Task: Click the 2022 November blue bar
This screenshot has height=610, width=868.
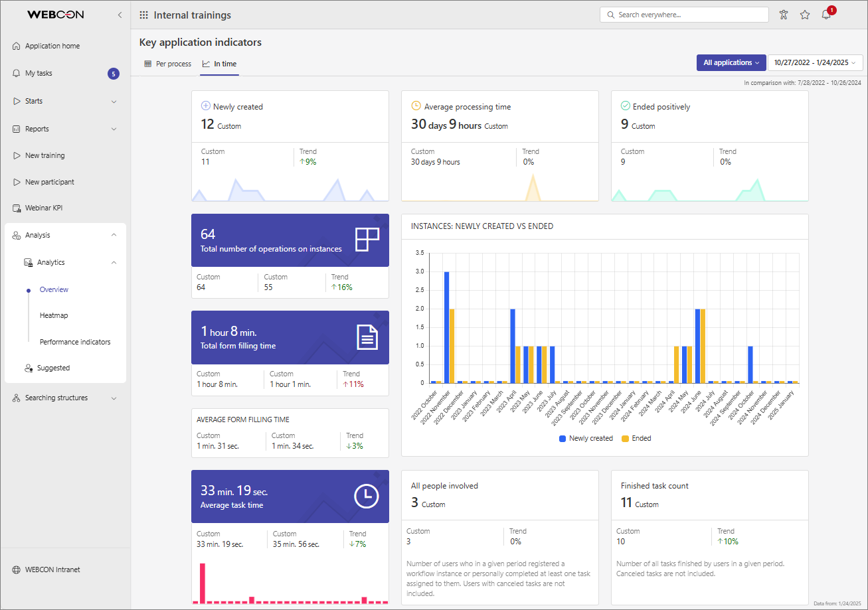Action: 446,327
